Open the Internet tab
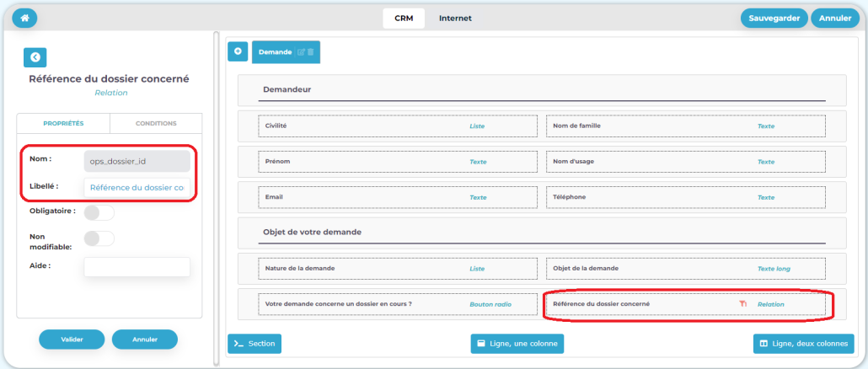868x369 pixels. (x=455, y=19)
